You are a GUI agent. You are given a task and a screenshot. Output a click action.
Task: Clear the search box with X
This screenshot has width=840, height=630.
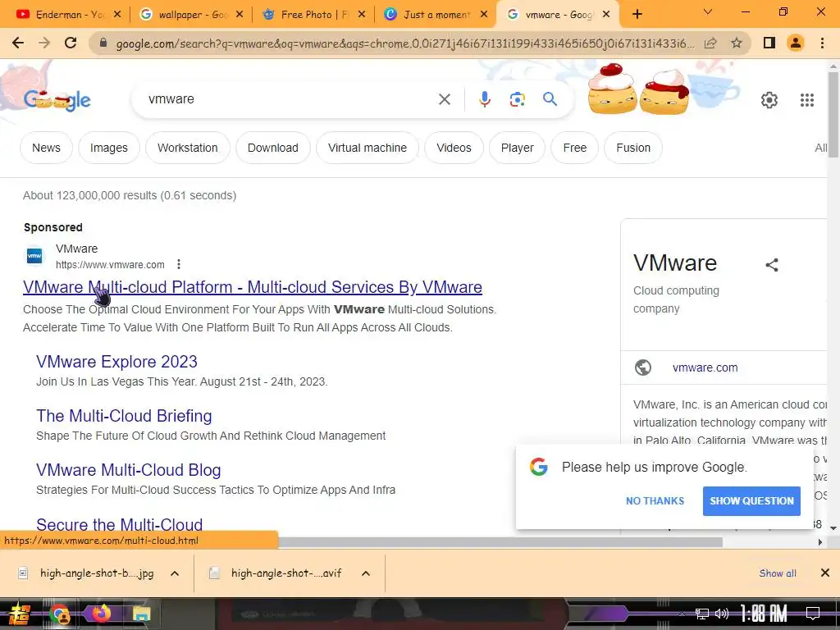(x=445, y=99)
